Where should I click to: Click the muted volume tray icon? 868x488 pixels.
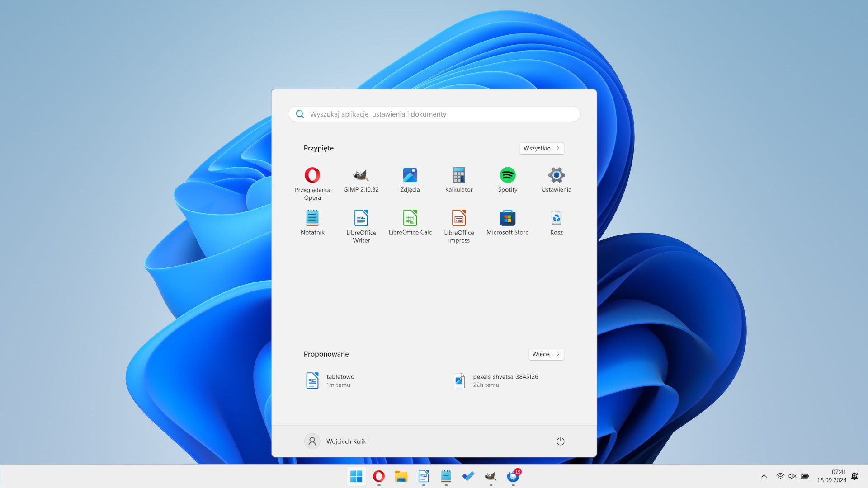[793, 476]
